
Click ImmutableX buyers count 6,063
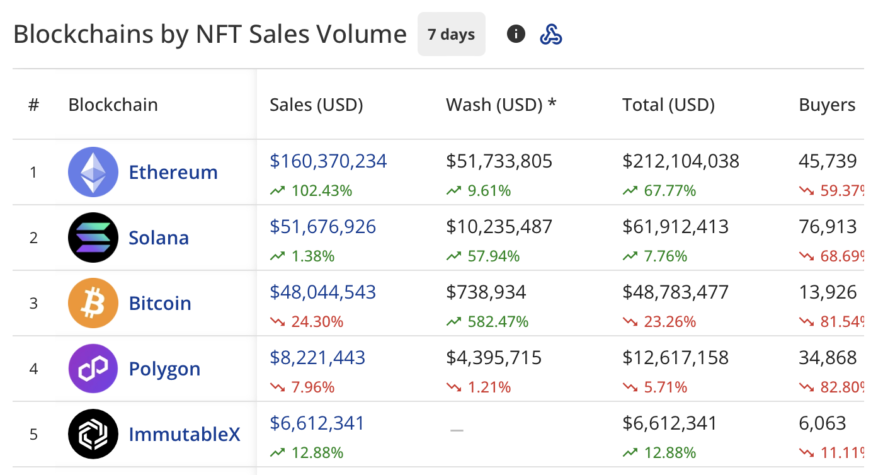822,423
